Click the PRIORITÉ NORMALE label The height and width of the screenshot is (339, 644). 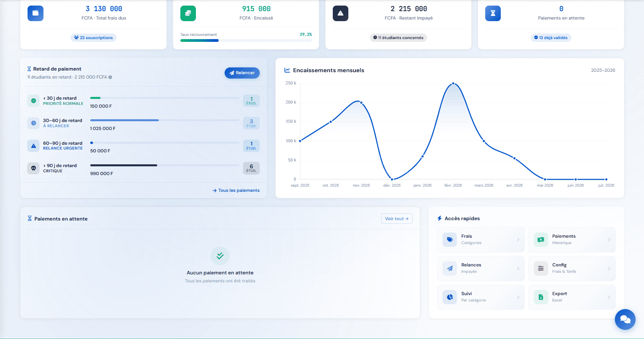tap(63, 104)
